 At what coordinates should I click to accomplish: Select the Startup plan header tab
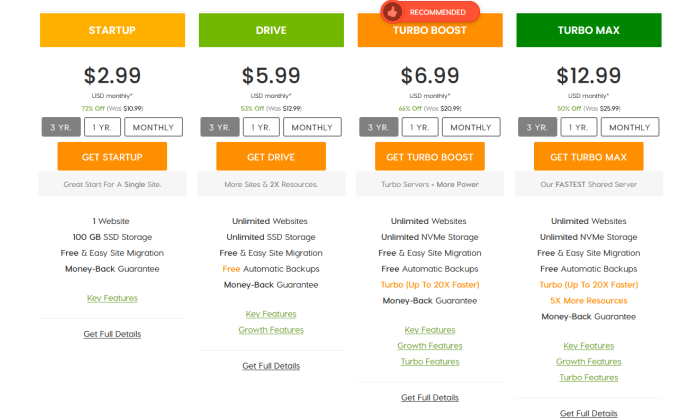[112, 30]
